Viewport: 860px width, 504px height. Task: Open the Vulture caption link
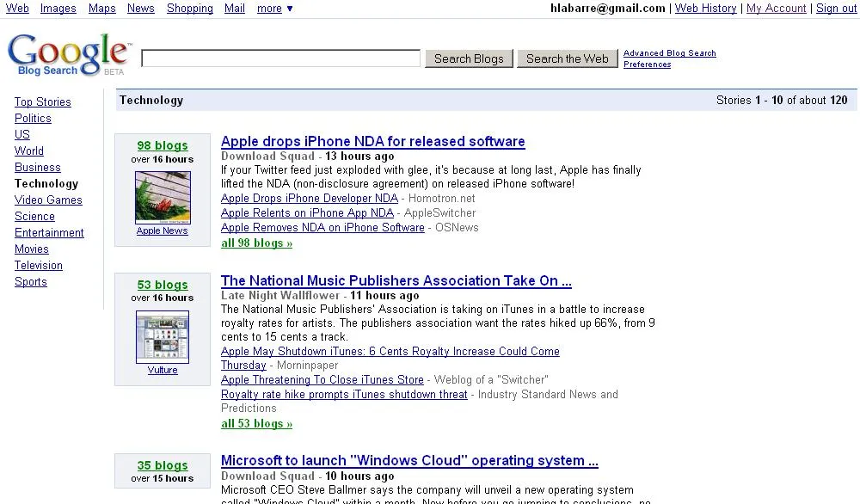click(x=163, y=370)
